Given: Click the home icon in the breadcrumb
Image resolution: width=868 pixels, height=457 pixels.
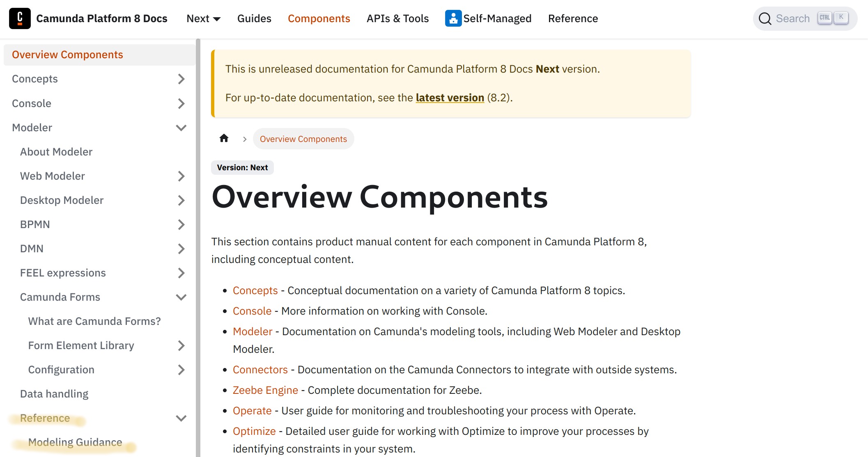Looking at the screenshot, I should point(224,138).
